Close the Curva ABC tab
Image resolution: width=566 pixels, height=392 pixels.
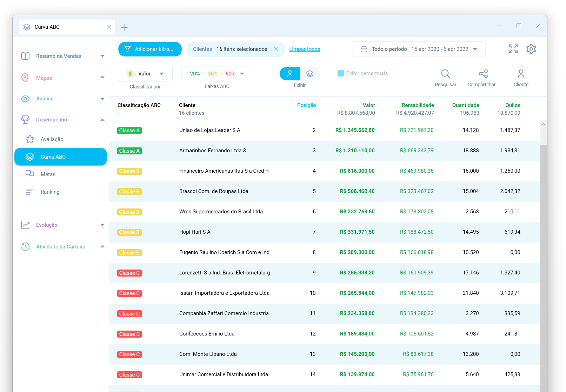[109, 27]
